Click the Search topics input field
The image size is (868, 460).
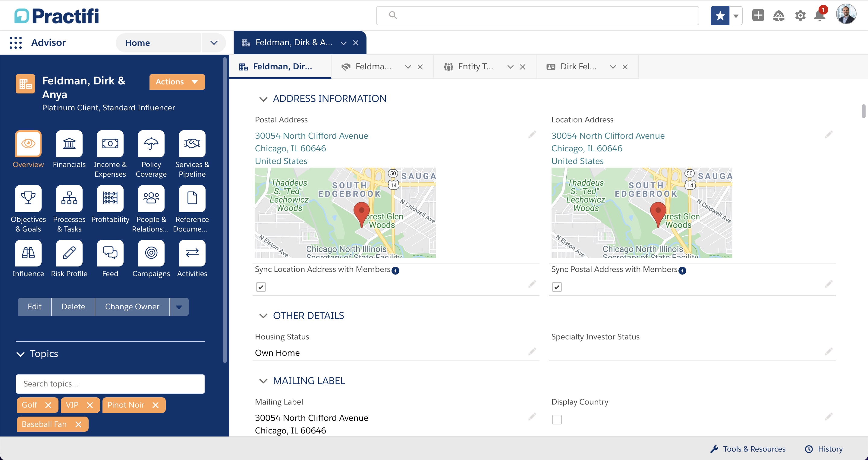110,384
